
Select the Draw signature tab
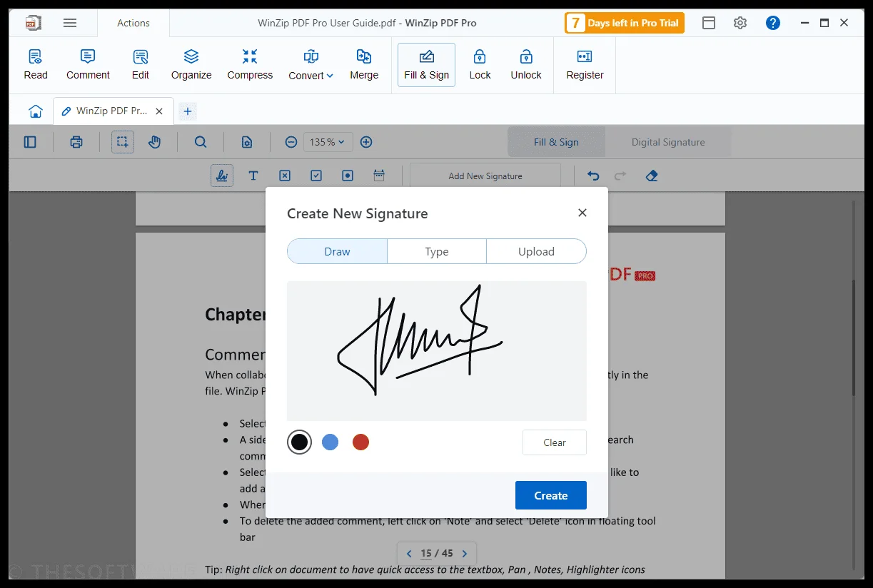[x=337, y=251]
